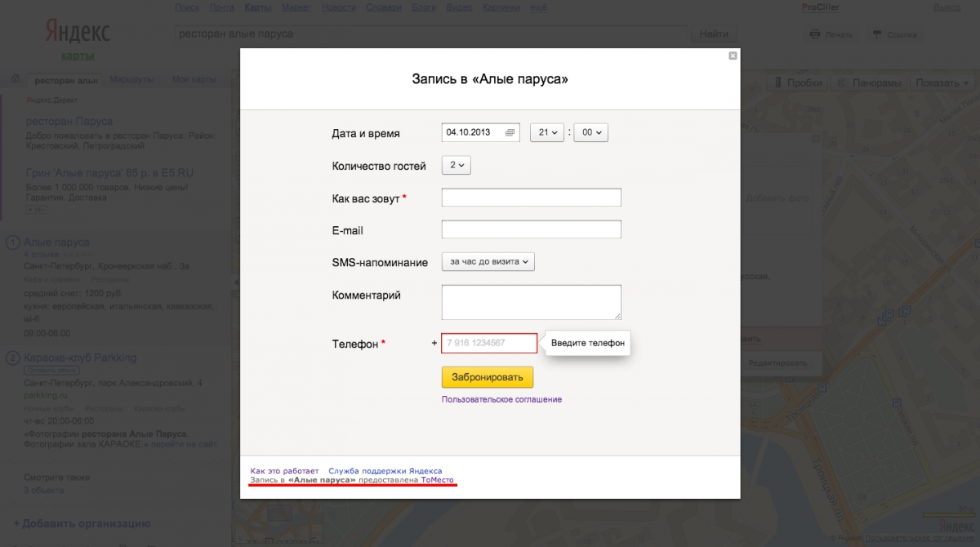This screenshot has width=980, height=547.
Task: Click the main search box
Action: (x=432, y=34)
